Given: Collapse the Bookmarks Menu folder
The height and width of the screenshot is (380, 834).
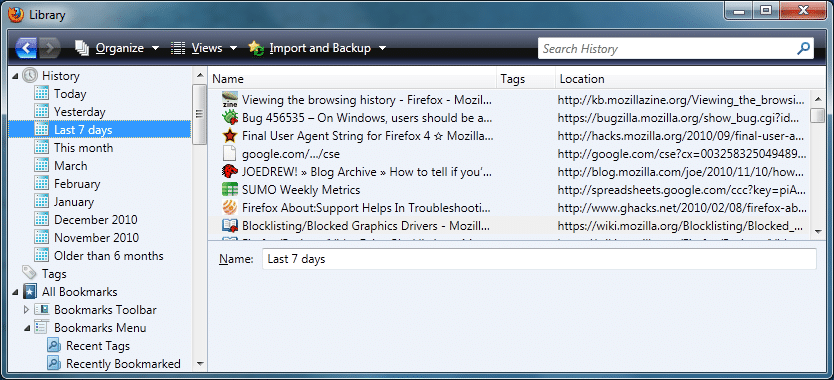Looking at the screenshot, I should (x=27, y=328).
